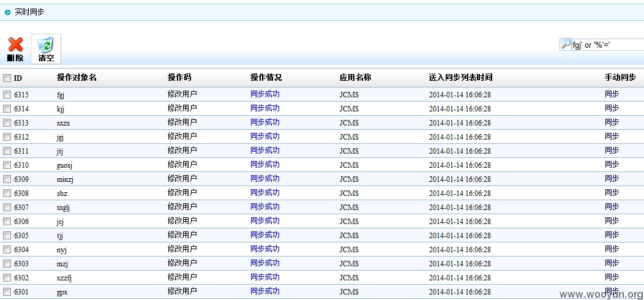This screenshot has height=300, width=644.
Task: Select object name mzj
Action: coord(62,264)
